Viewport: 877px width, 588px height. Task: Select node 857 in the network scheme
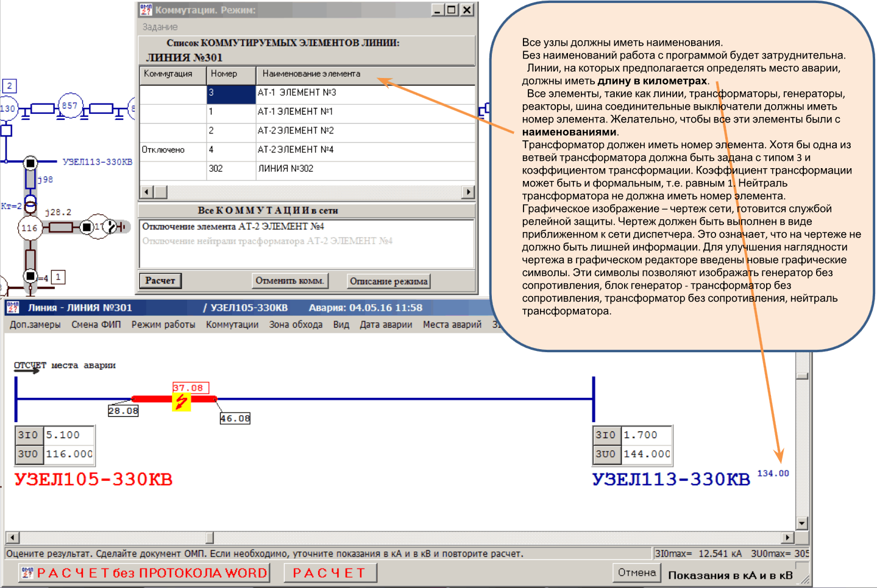pos(69,105)
